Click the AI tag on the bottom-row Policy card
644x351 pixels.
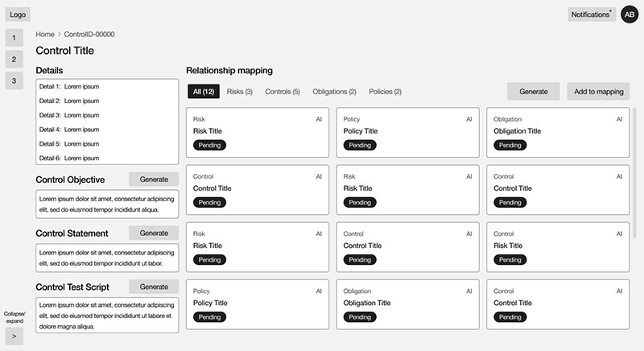click(x=319, y=291)
